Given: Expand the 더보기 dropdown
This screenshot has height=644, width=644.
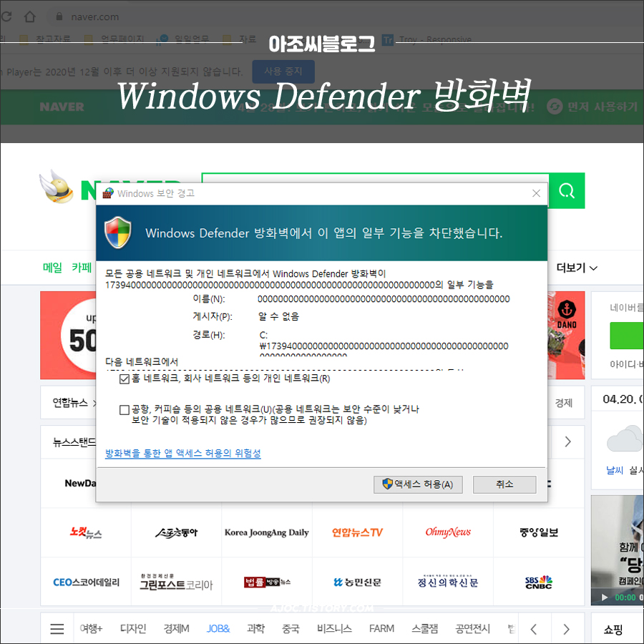Looking at the screenshot, I should click(576, 268).
